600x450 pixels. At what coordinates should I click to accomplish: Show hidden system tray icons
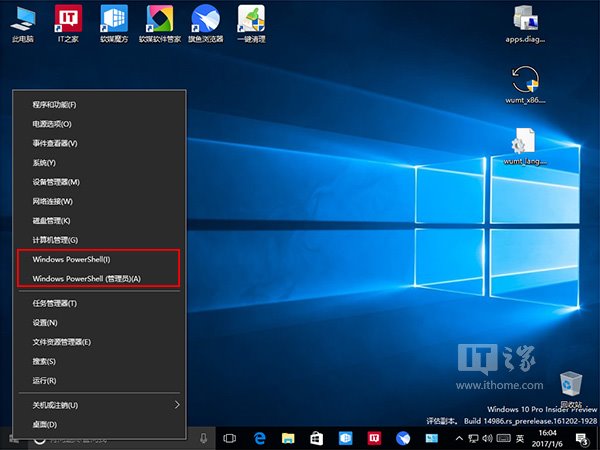pyautogui.click(x=460, y=438)
